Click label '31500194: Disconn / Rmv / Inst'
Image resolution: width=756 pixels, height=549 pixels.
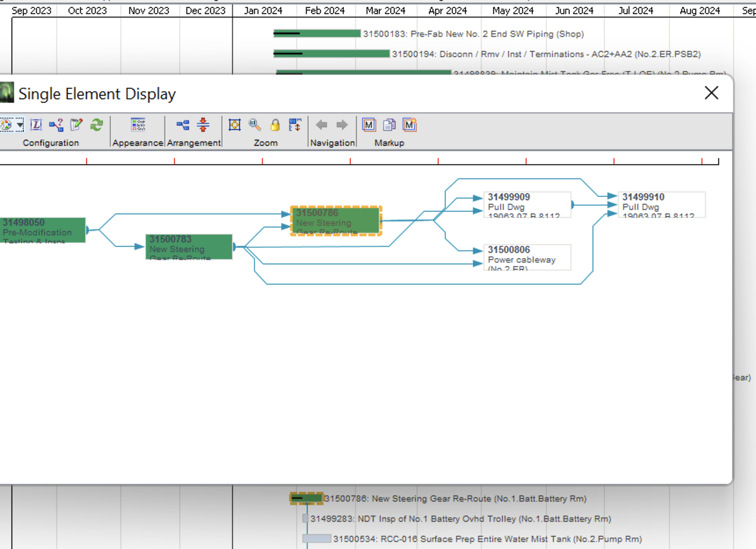click(546, 54)
